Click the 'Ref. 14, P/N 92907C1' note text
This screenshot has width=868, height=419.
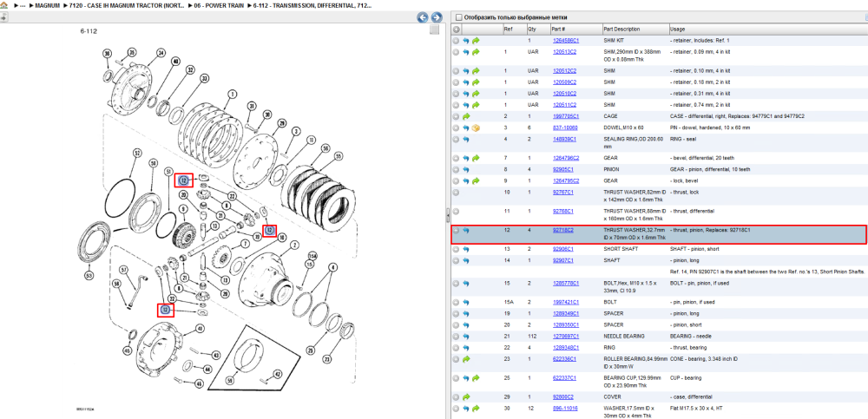coord(768,272)
